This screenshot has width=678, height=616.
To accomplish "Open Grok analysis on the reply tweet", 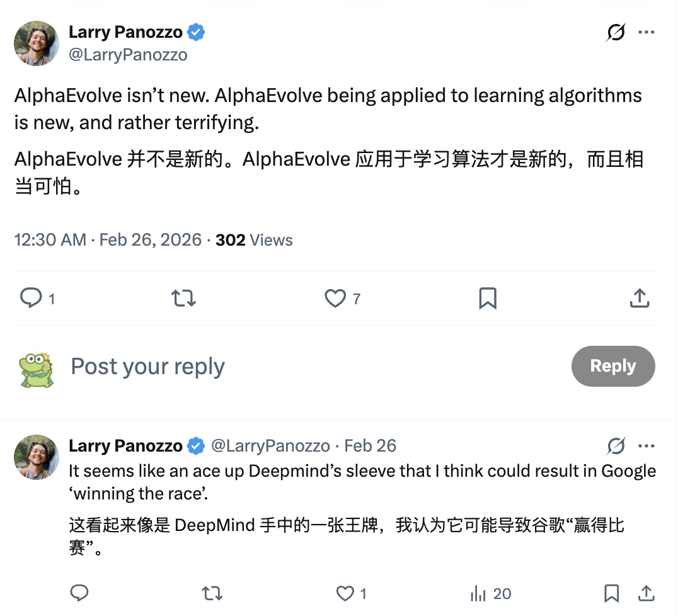I will [616, 446].
